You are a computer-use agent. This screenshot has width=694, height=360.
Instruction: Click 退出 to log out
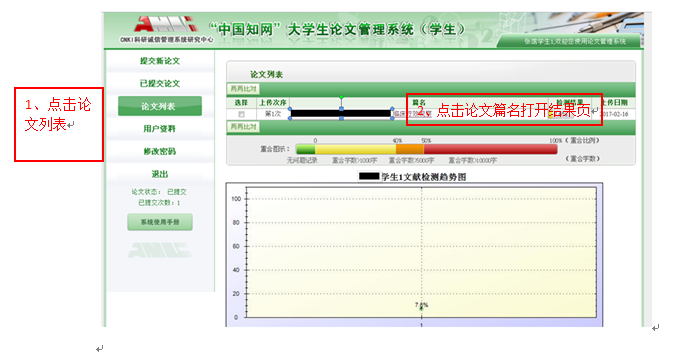click(x=160, y=174)
